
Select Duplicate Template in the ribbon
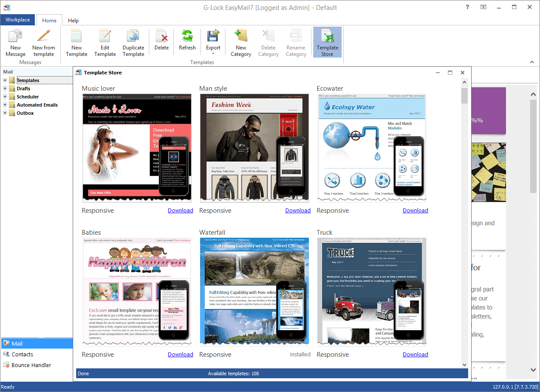(133, 43)
